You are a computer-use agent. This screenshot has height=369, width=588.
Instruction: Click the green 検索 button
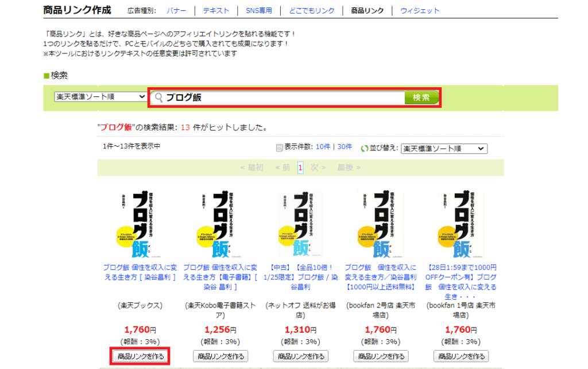click(x=421, y=98)
